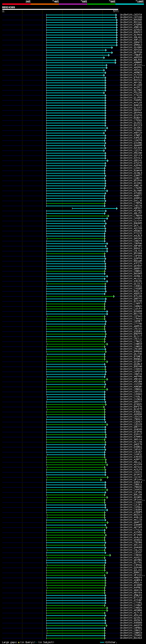Select hit label UniRef100_C5WUP0
Image resolution: width=146 pixels, height=644 pixels.
[131, 55]
